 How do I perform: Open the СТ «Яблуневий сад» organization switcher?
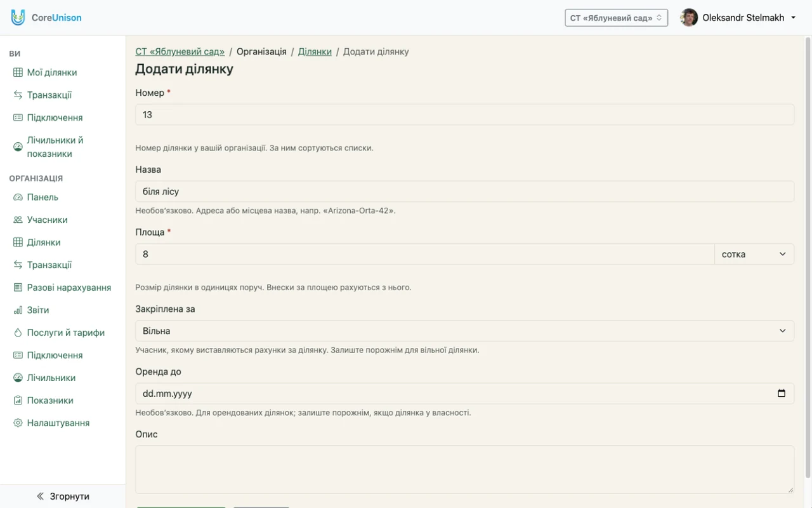click(616, 18)
